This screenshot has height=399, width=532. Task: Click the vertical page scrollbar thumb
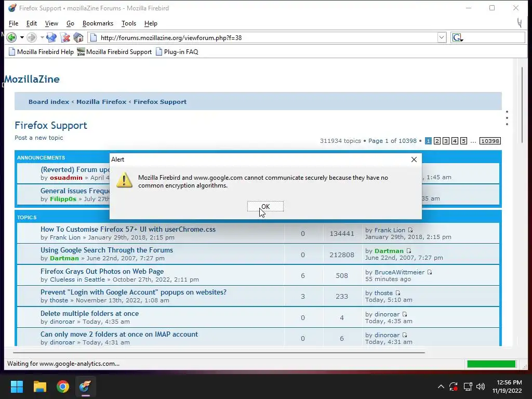(523, 105)
